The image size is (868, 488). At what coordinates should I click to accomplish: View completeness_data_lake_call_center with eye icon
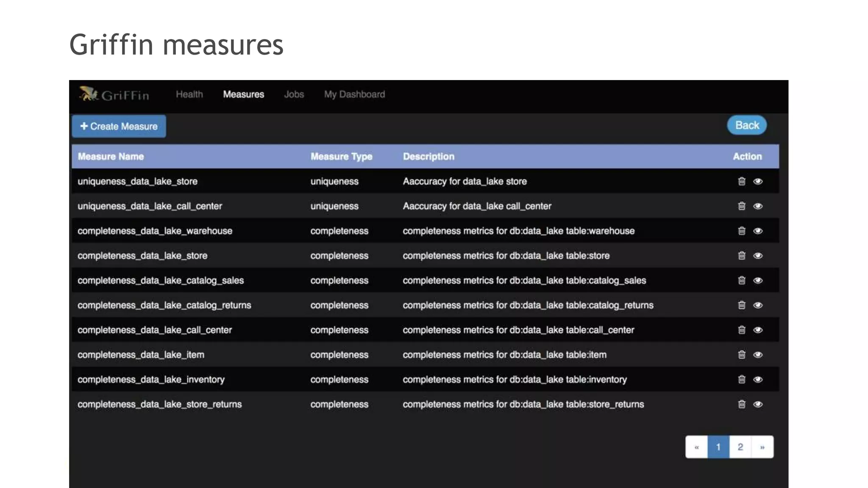coord(758,330)
